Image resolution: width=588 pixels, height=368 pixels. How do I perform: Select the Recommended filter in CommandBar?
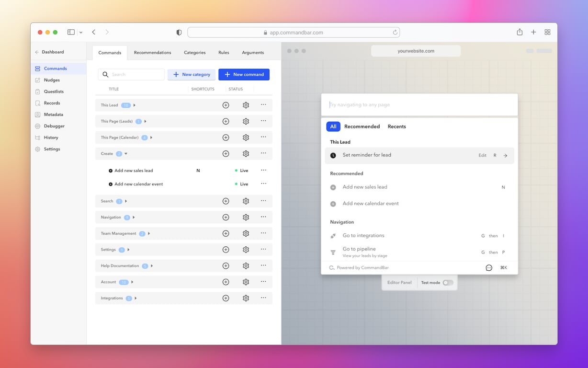click(x=362, y=126)
